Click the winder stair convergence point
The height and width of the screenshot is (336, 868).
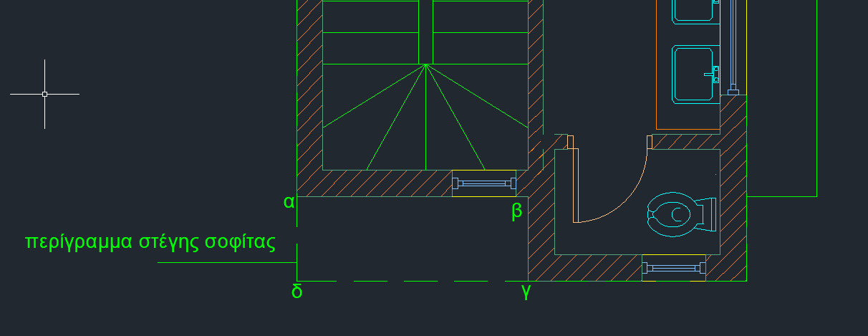[x=426, y=64]
